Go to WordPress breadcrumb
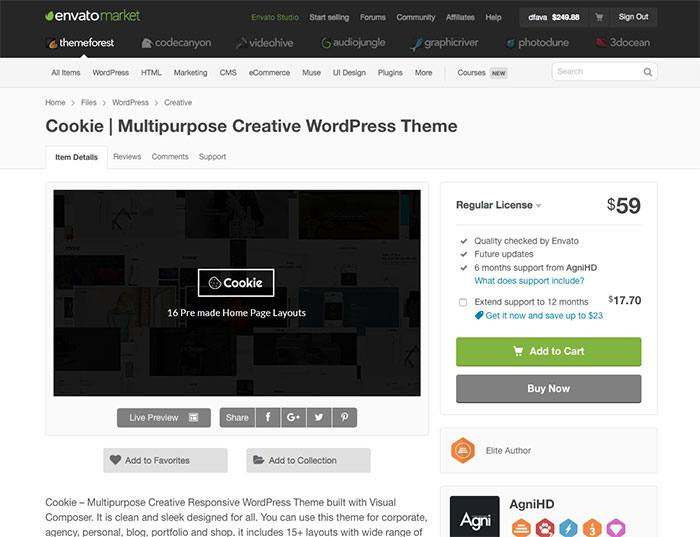 [130, 102]
